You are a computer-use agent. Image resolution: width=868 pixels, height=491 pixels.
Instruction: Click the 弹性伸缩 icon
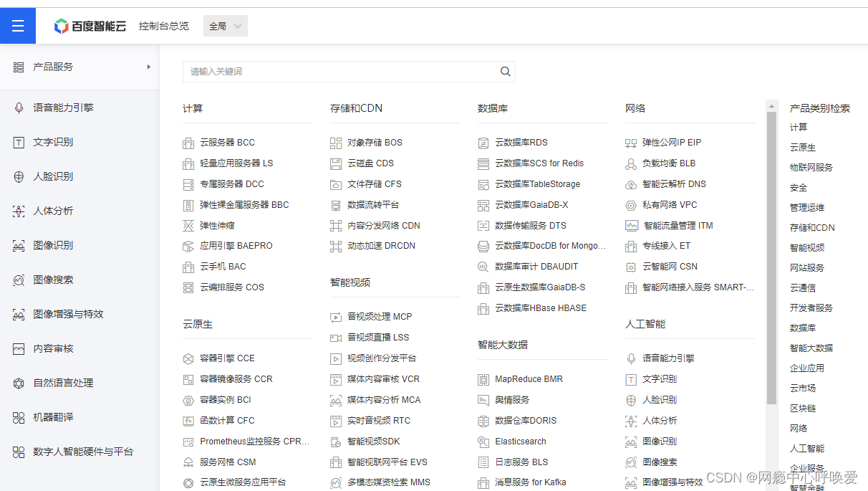click(188, 226)
